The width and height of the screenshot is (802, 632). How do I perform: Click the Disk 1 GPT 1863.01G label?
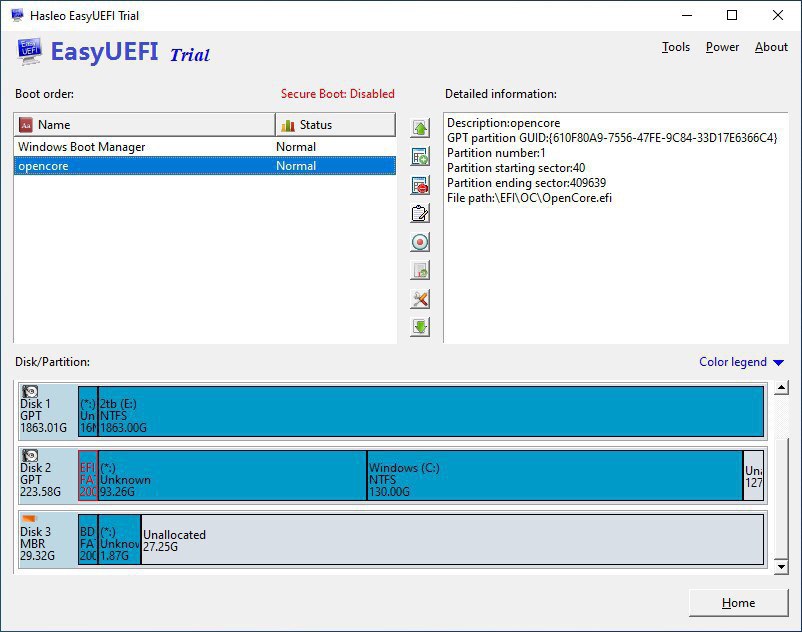click(x=43, y=416)
